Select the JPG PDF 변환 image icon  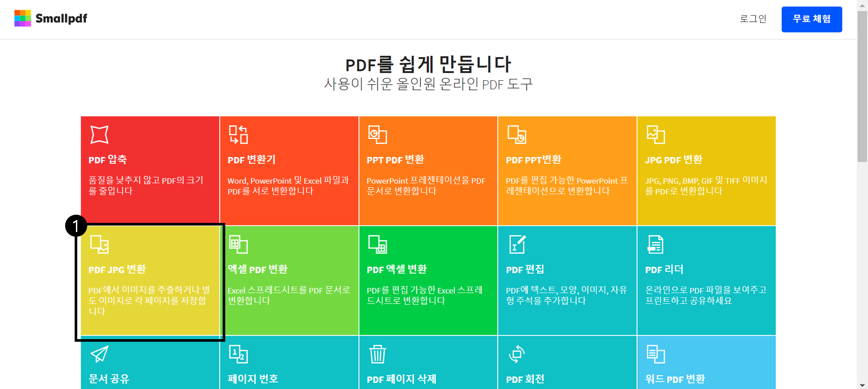click(656, 134)
